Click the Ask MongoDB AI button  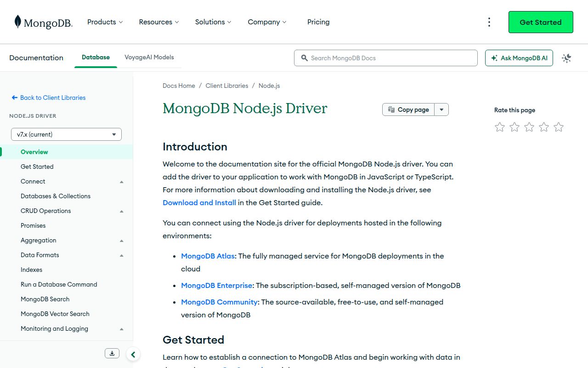pyautogui.click(x=519, y=58)
